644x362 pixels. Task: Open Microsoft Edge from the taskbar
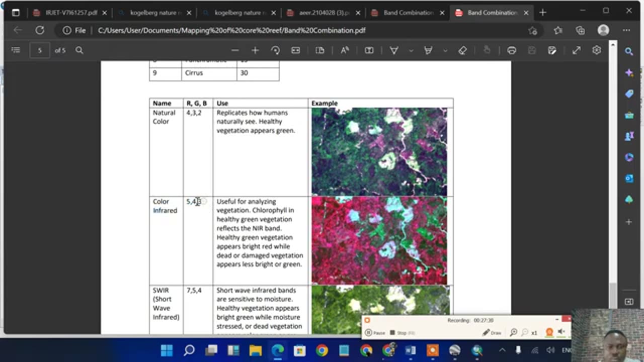pos(278,350)
